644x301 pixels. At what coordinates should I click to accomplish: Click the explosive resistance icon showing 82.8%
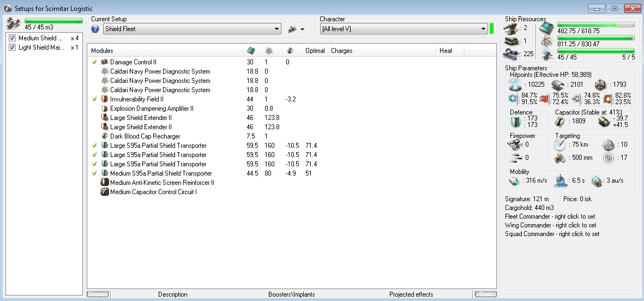pos(608,99)
